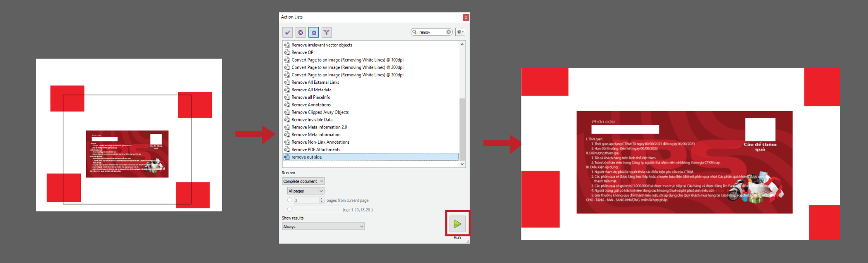Select the custom page range radio button
Image resolution: width=868 pixels, height=263 pixels.
[x=289, y=209]
